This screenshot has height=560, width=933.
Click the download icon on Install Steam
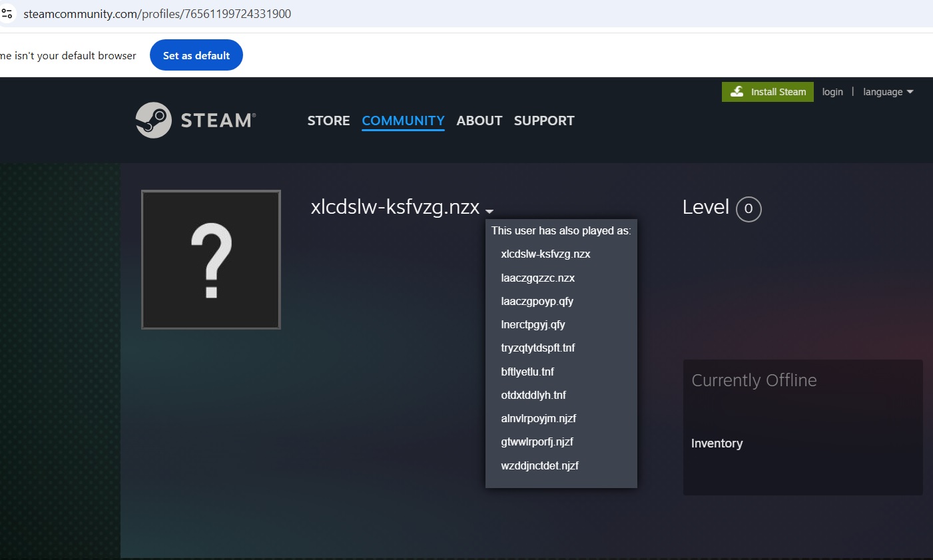click(737, 92)
